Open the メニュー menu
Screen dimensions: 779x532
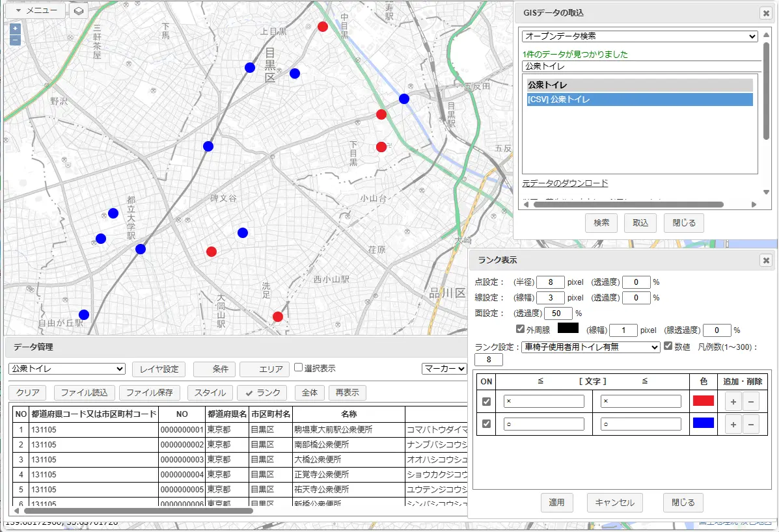(36, 10)
